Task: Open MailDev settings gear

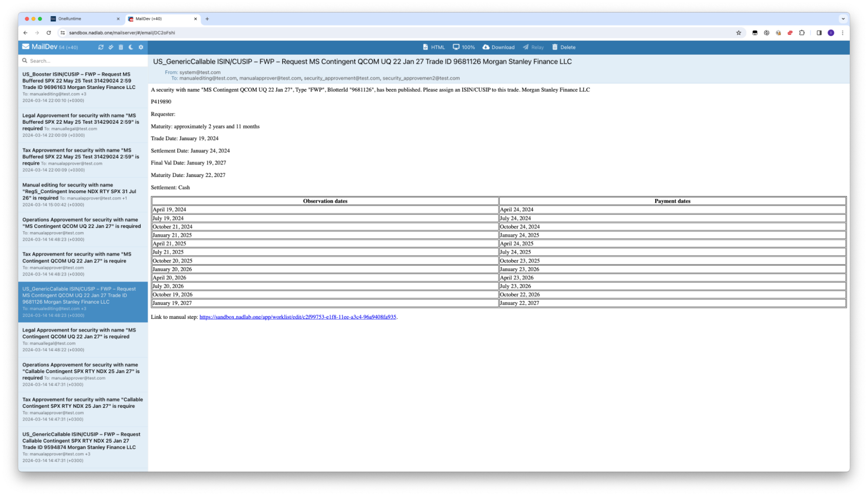Action: tap(141, 47)
